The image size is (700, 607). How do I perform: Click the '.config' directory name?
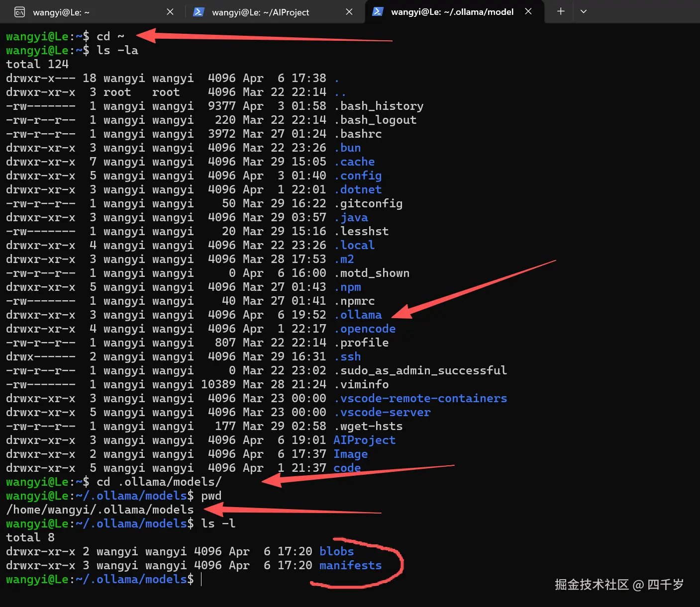click(x=358, y=175)
